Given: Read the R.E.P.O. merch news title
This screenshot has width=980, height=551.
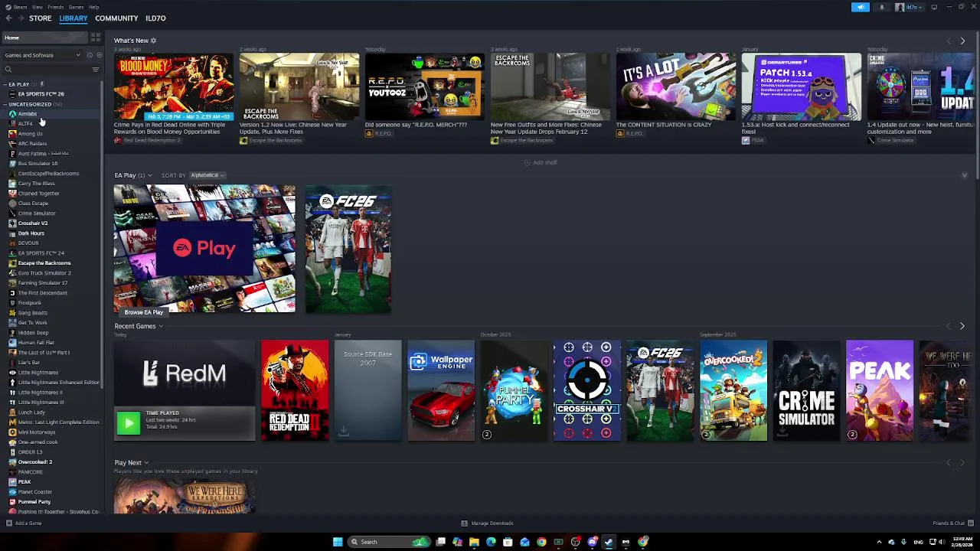Looking at the screenshot, I should pos(416,125).
